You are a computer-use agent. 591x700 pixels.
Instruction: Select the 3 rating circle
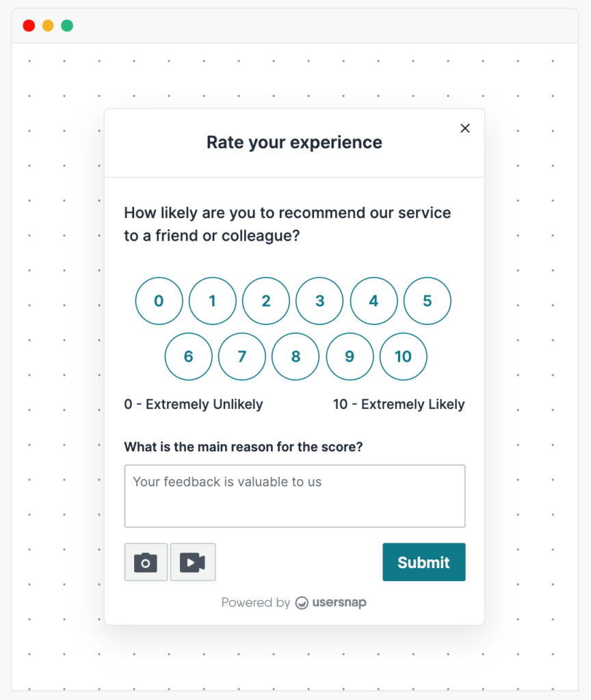319,301
